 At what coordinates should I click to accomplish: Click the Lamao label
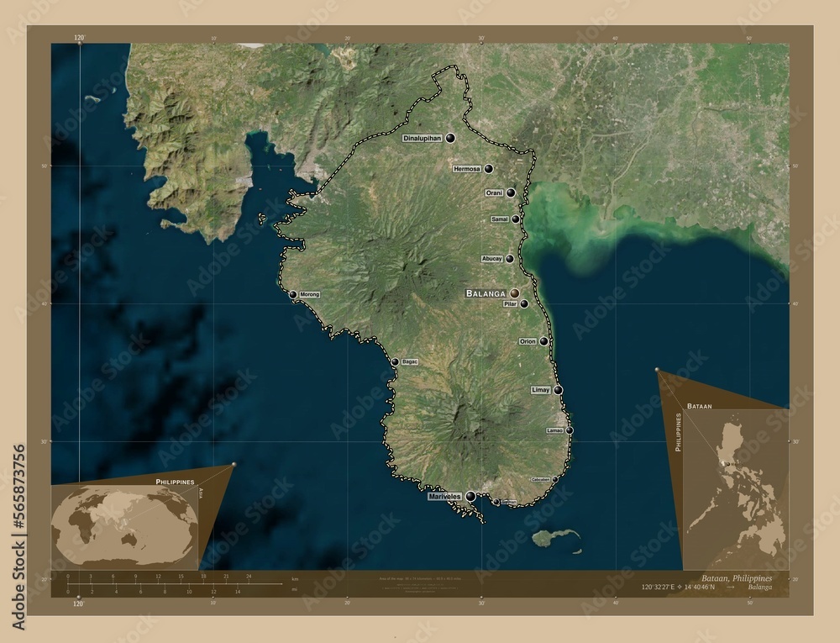(554, 430)
